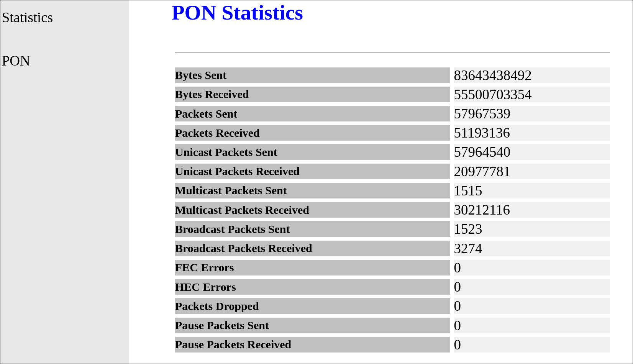Click the Pause Packets Received label
Viewport: 633px width, 364px height.
[x=233, y=344]
